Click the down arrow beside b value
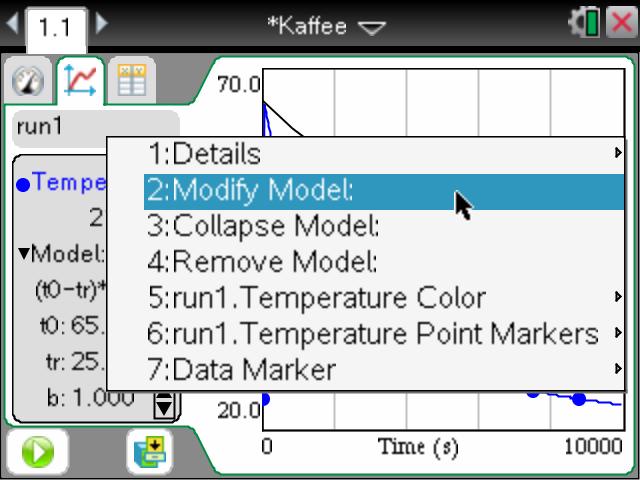The image size is (640, 480). (164, 405)
